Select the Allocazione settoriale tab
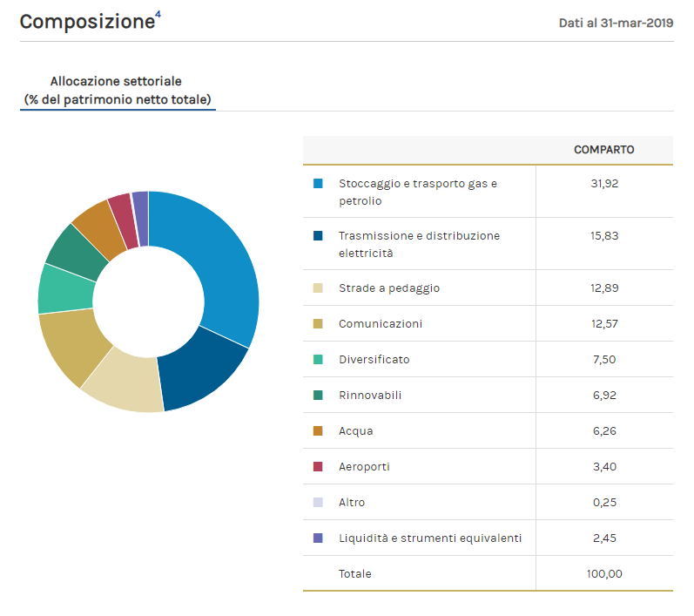Screen dimensions: 694x616 pos(117,91)
